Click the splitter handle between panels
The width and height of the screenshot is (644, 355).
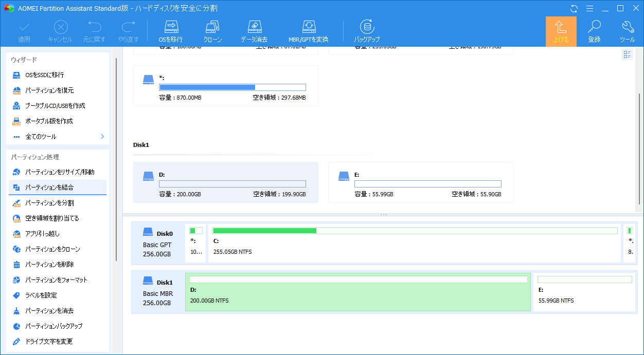pyautogui.click(x=383, y=215)
